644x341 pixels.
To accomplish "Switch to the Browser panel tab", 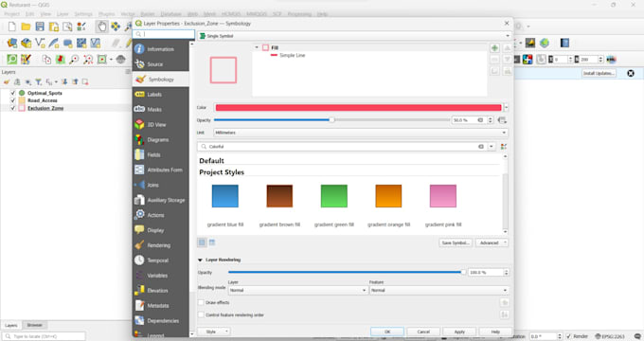I will tap(34, 325).
